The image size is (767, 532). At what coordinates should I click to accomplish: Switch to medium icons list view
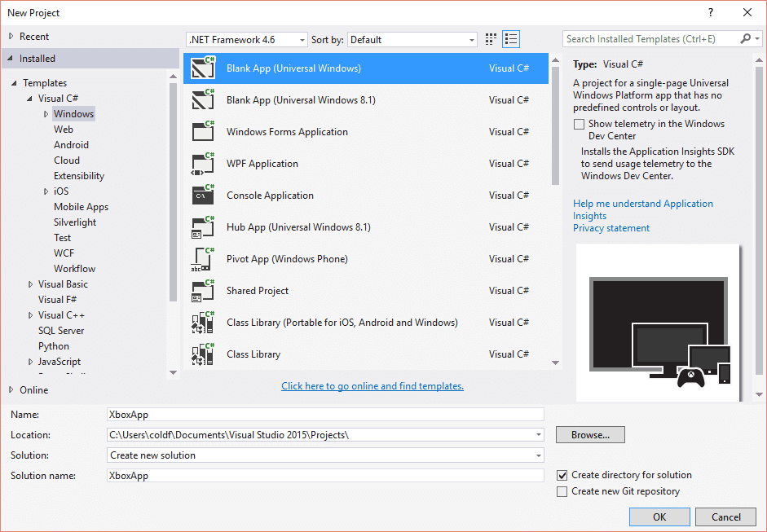point(511,39)
